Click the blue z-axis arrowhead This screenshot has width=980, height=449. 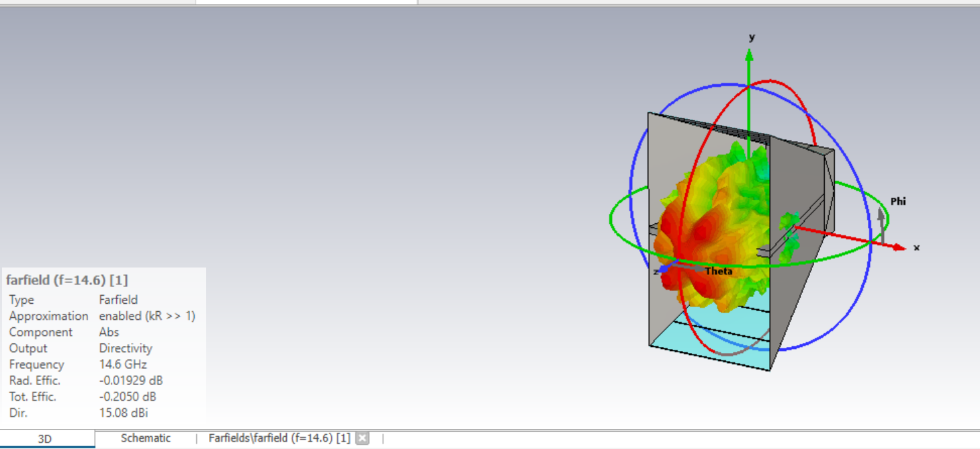point(665,269)
